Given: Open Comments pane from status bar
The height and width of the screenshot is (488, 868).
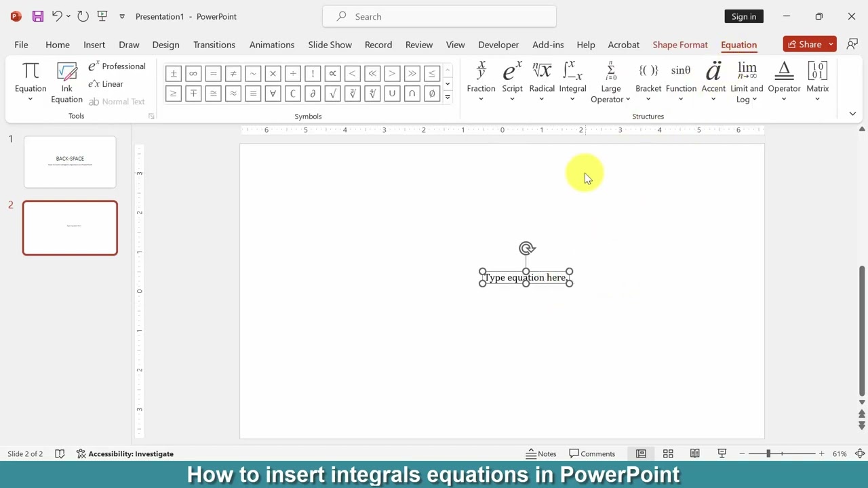Looking at the screenshot, I should 592,453.
